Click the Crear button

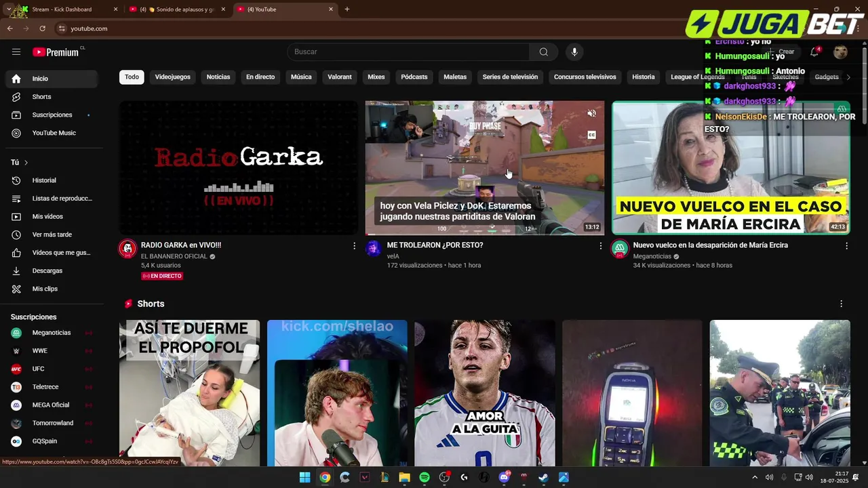click(781, 52)
